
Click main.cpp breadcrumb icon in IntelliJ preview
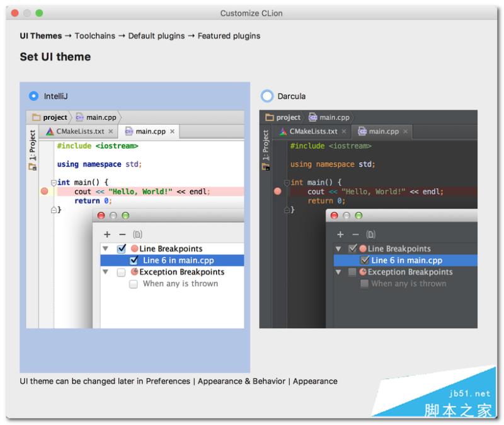79,117
